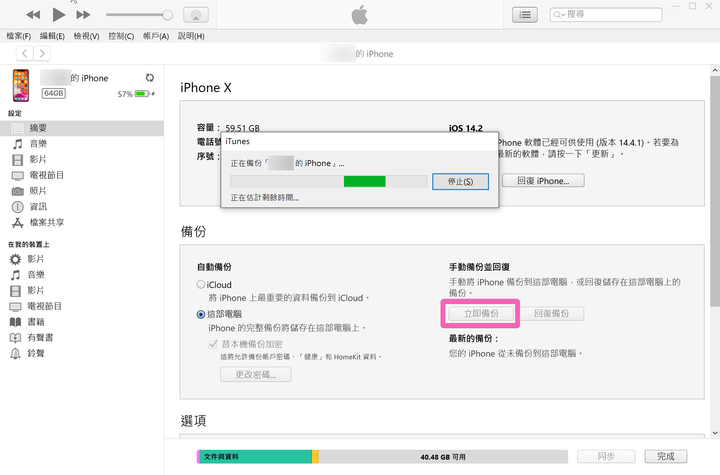Select 鈴聲 in the sidebar

click(x=82, y=353)
